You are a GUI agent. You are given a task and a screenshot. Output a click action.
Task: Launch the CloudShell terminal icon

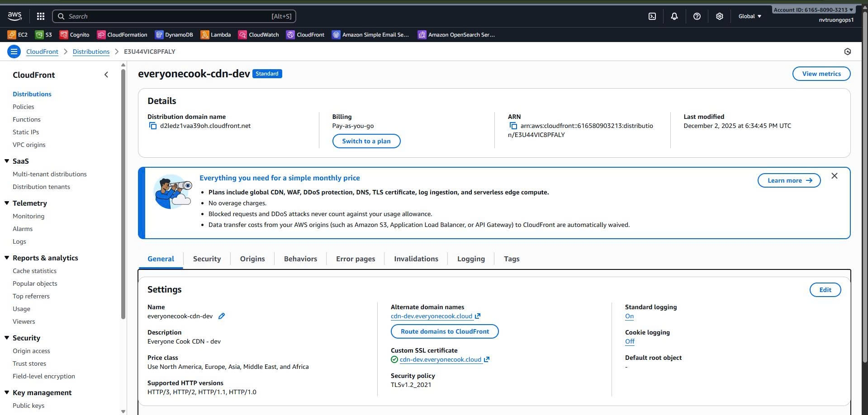652,16
